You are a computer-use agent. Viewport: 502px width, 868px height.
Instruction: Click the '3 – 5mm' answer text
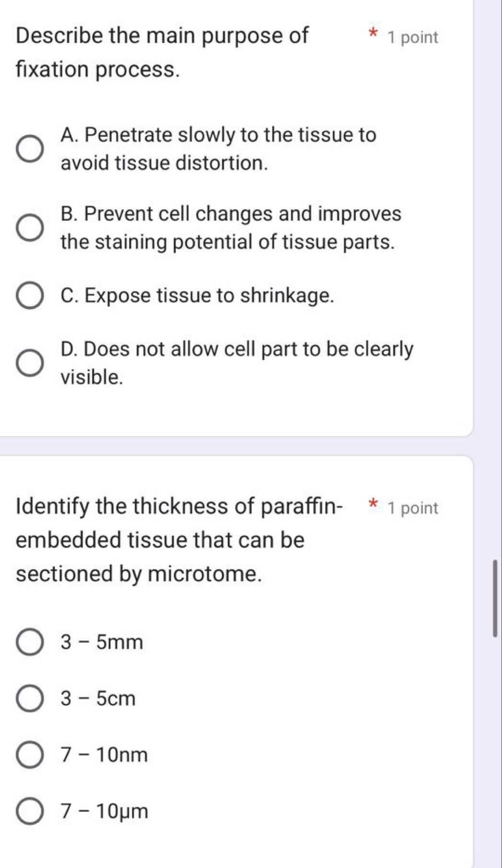point(102,642)
